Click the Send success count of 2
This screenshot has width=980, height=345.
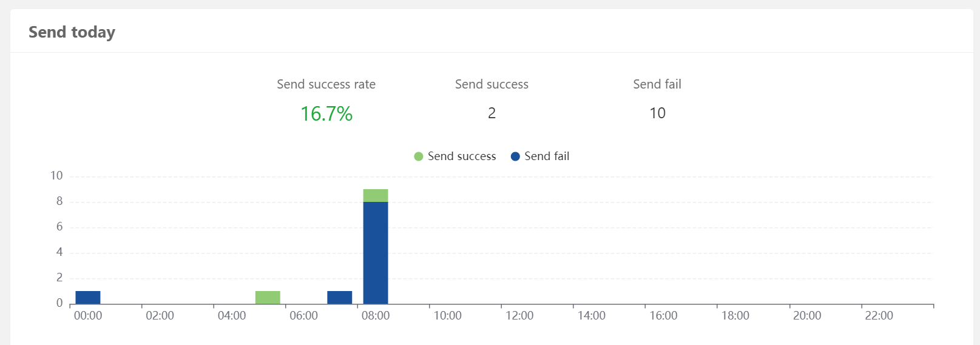[x=492, y=113]
